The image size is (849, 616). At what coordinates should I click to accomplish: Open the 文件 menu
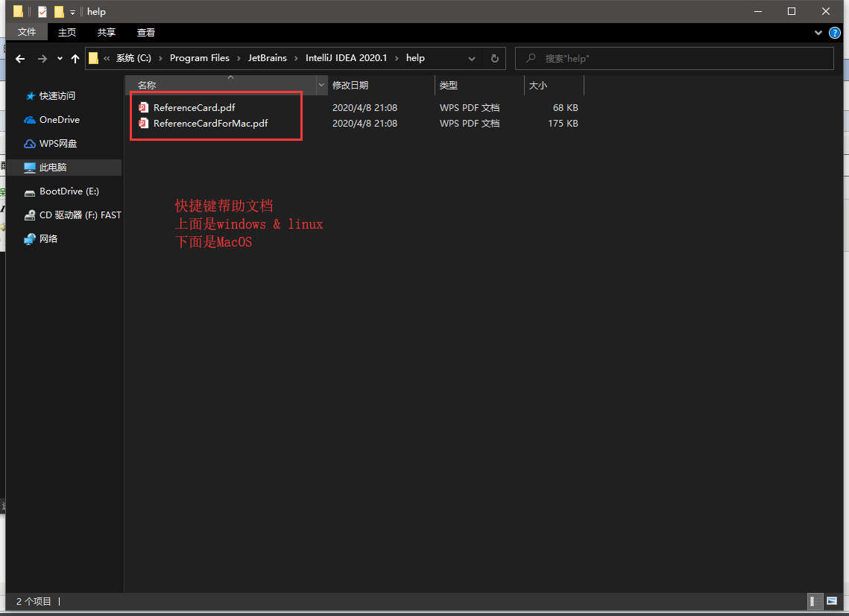27,32
